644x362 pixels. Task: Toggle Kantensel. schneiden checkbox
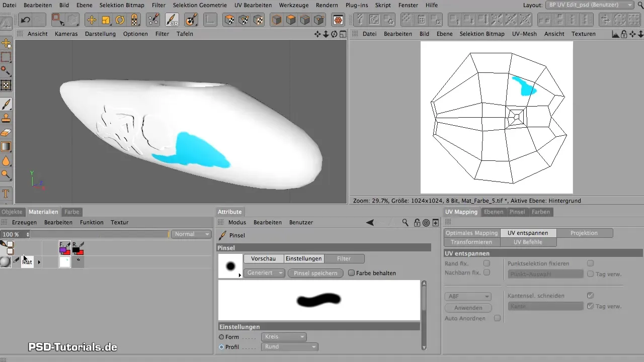pyautogui.click(x=591, y=296)
